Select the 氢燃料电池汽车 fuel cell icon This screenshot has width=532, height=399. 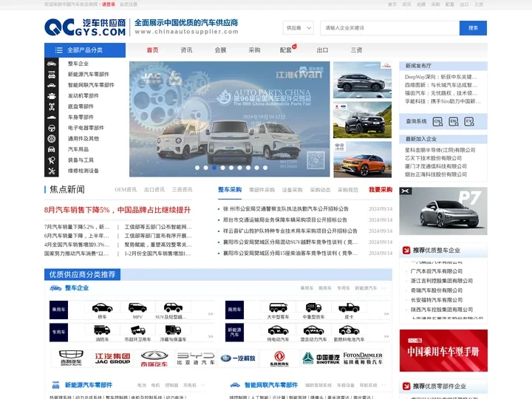[349, 330]
